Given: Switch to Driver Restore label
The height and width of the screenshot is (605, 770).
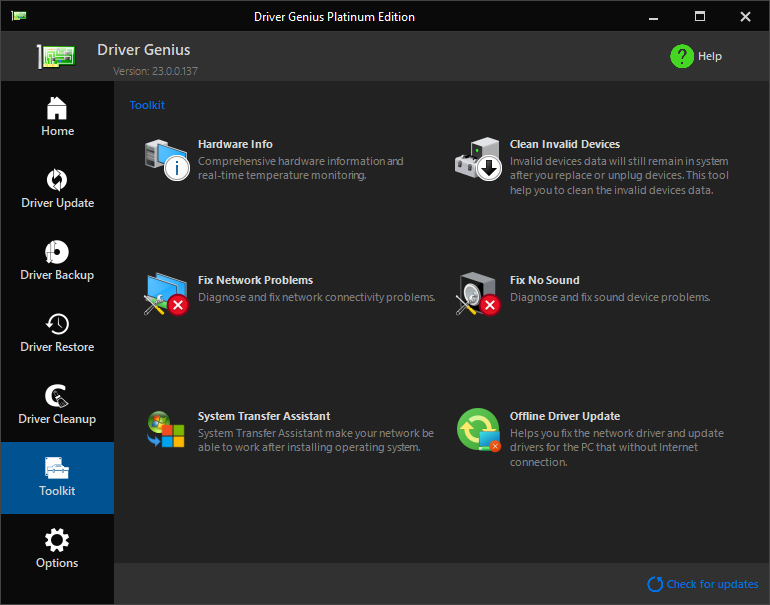Looking at the screenshot, I should click(x=57, y=347).
